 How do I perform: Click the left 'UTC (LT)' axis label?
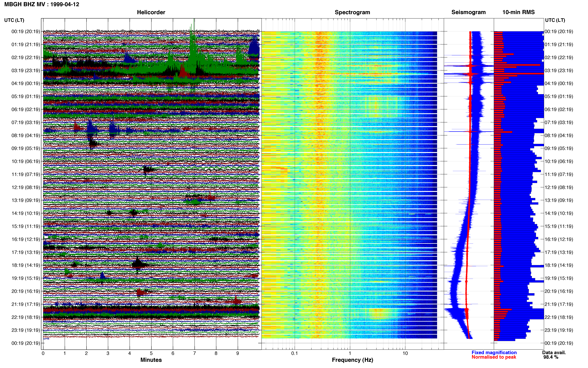[14, 20]
